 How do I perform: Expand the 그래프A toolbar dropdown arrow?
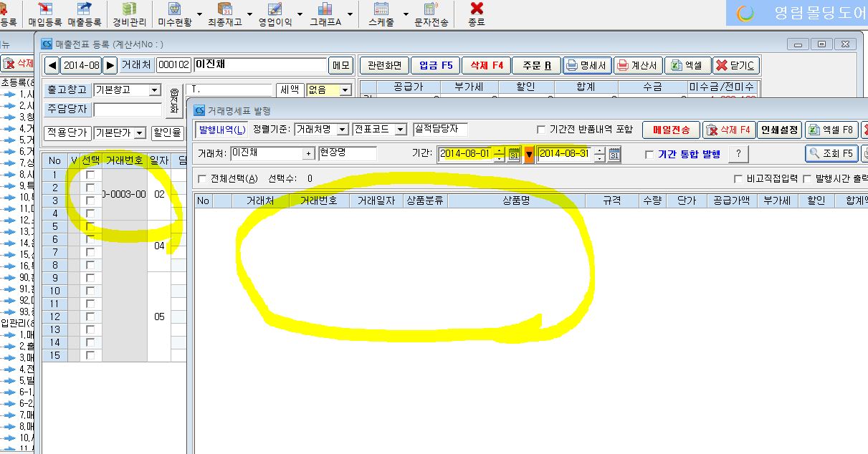(350, 14)
